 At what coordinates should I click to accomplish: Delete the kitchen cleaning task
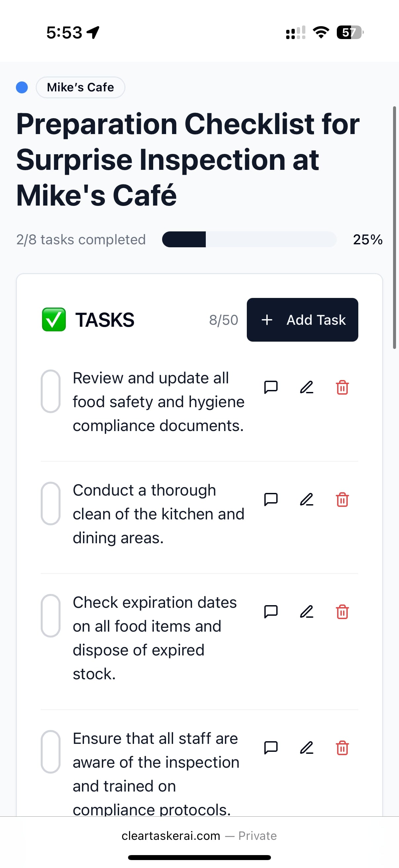click(342, 500)
